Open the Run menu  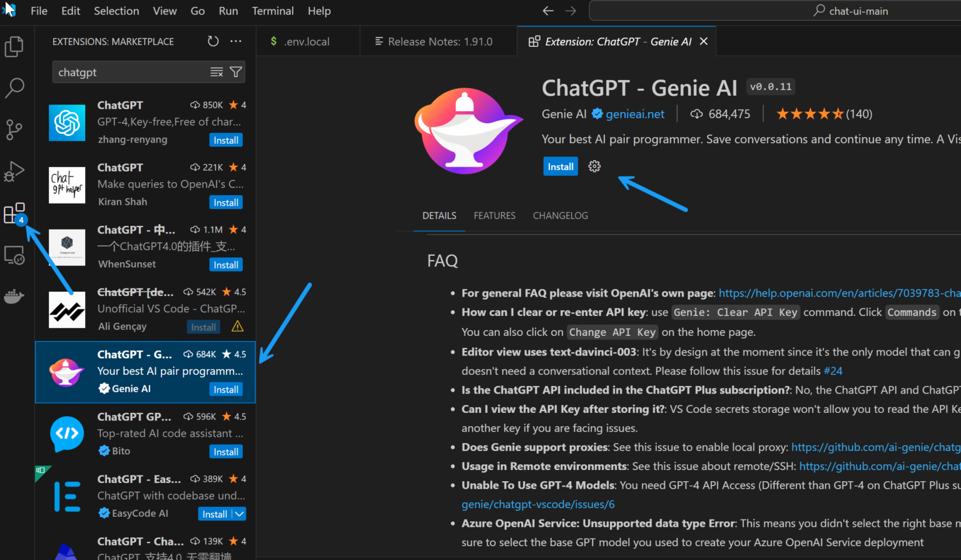[x=228, y=11]
